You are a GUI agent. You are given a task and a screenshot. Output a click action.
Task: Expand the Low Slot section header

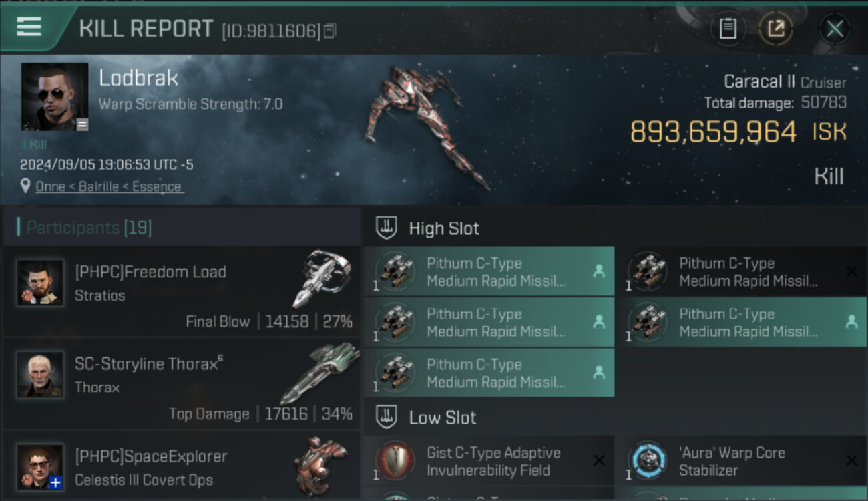coord(443,417)
